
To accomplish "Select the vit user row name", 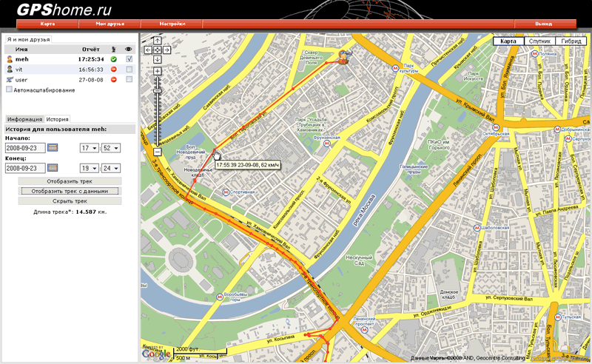I will [x=19, y=70].
